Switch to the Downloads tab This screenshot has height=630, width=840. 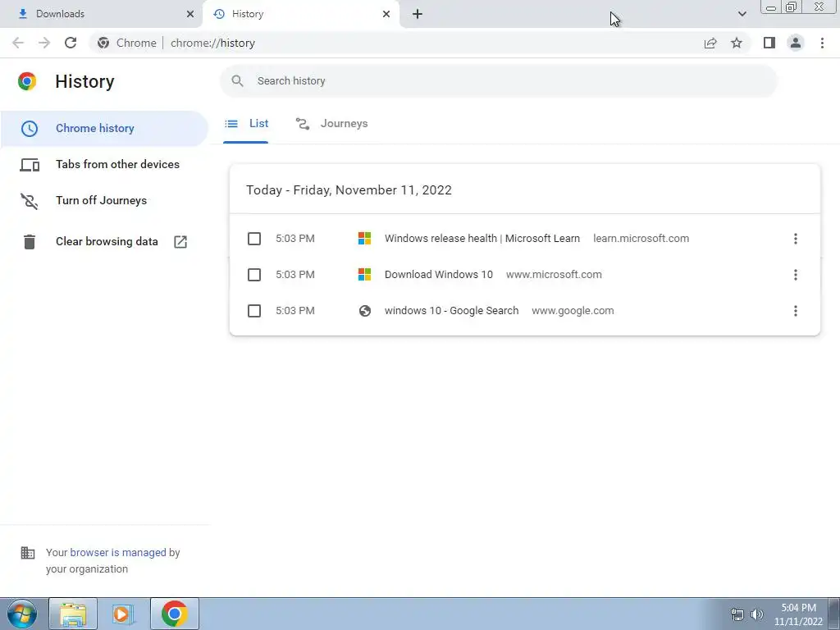click(x=102, y=15)
